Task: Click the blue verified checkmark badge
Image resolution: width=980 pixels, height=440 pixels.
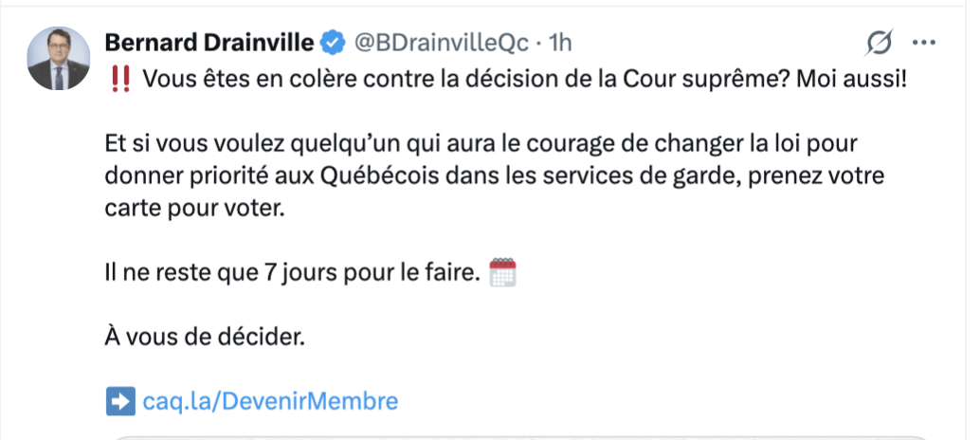Action: (332, 43)
